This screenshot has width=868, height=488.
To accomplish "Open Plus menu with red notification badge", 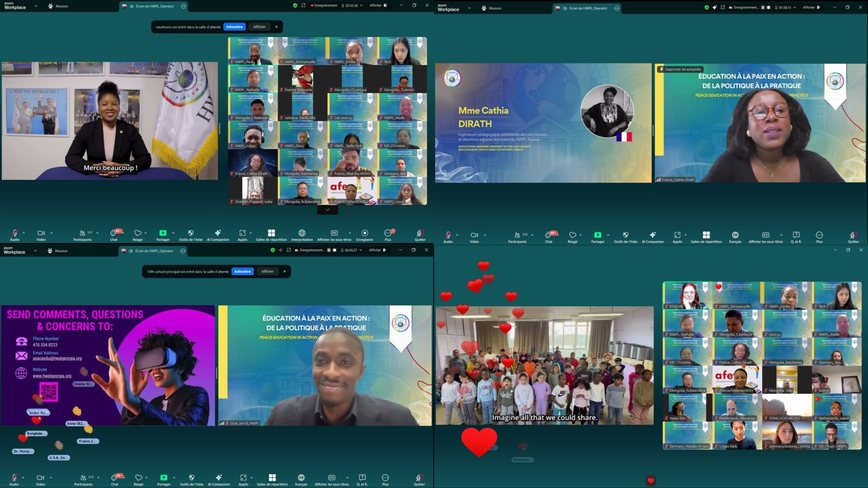I will 388,233.
